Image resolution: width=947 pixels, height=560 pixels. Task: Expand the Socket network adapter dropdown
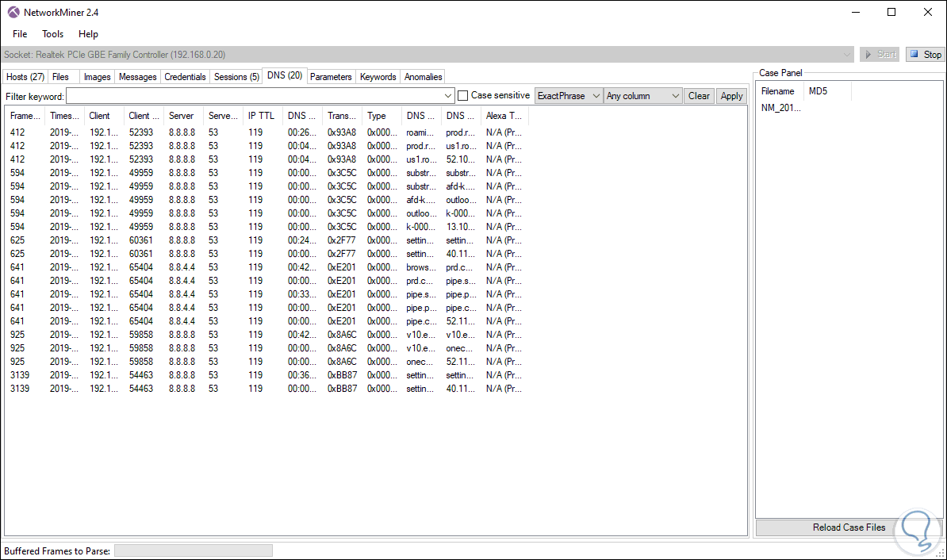tap(846, 55)
